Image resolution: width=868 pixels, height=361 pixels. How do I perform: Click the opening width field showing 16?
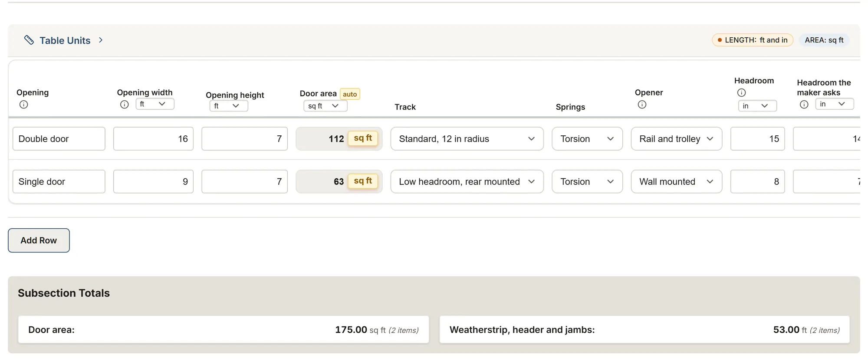pos(153,139)
